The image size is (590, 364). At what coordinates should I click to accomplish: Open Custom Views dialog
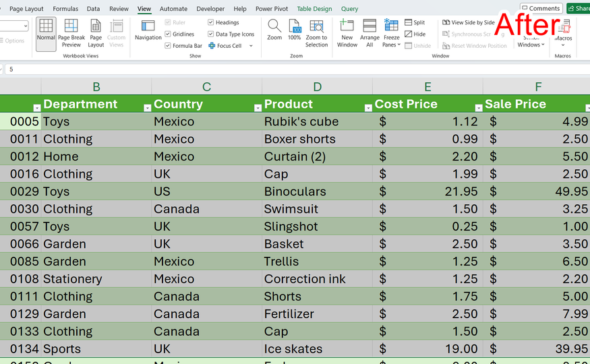pyautogui.click(x=116, y=34)
